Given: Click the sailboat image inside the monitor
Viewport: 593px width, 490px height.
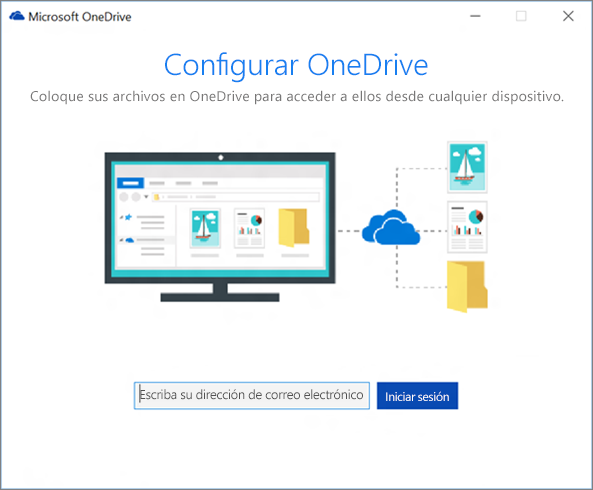Looking at the screenshot, I should [x=205, y=228].
